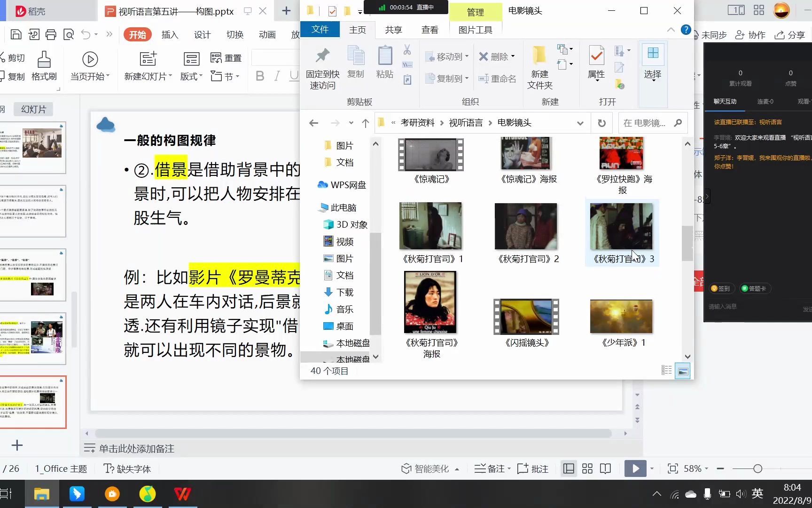Open the 版式 layout icon
This screenshot has width=812, height=508.
coord(191,59)
